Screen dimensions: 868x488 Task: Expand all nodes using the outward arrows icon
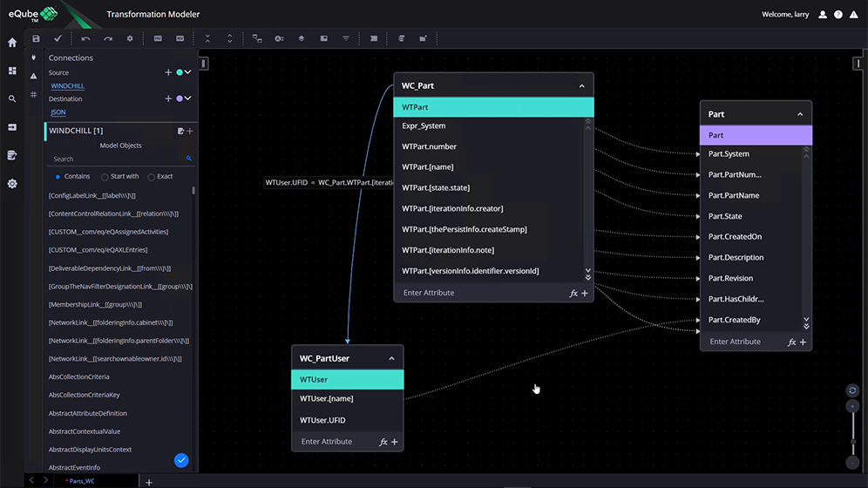tap(230, 38)
